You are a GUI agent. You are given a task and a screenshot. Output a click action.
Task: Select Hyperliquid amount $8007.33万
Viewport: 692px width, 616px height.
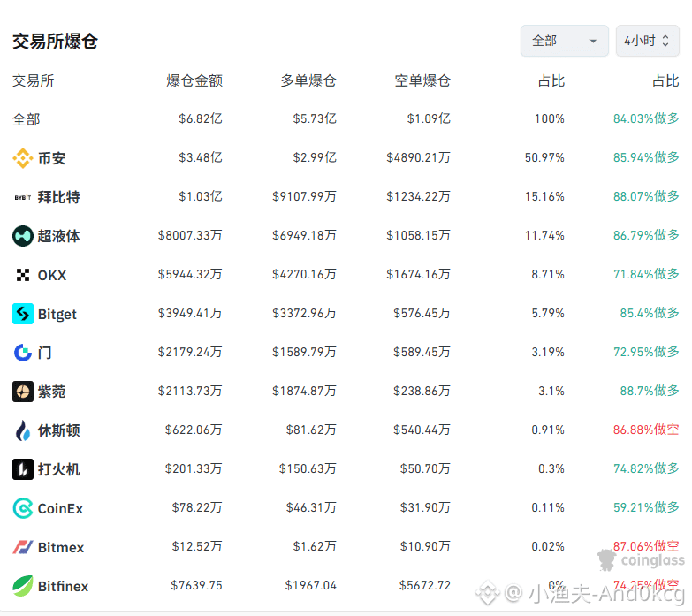[x=190, y=235]
